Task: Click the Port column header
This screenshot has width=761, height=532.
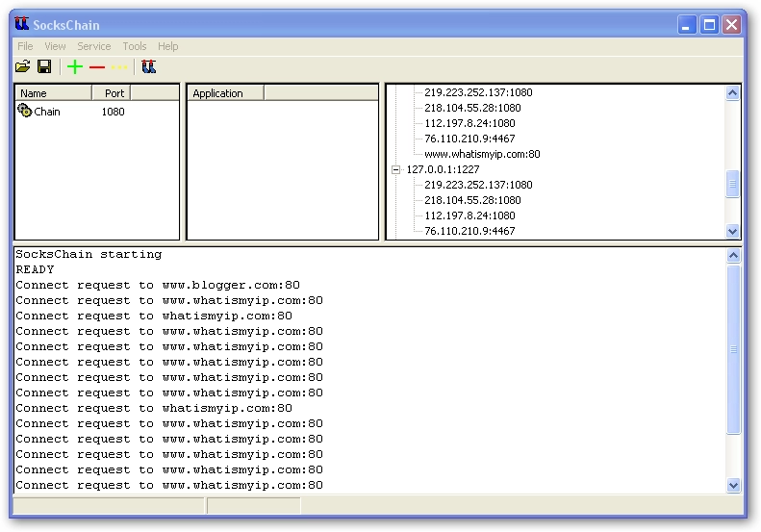Action: 113,93
